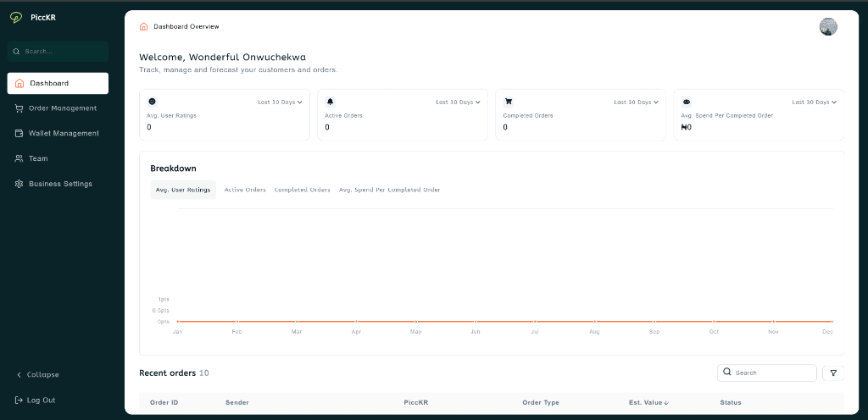Go to Dashboard in the sidebar

pos(58,84)
